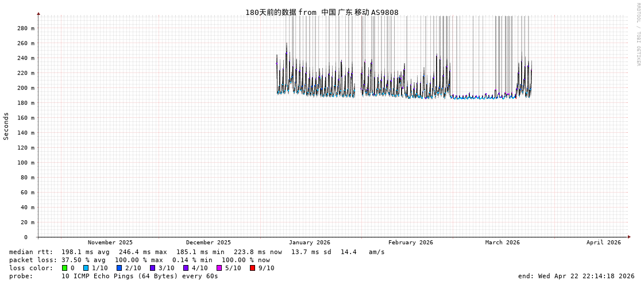Click the 200 m y-axis tick label
Image resolution: width=644 pixels, height=284 pixels.
[25, 88]
